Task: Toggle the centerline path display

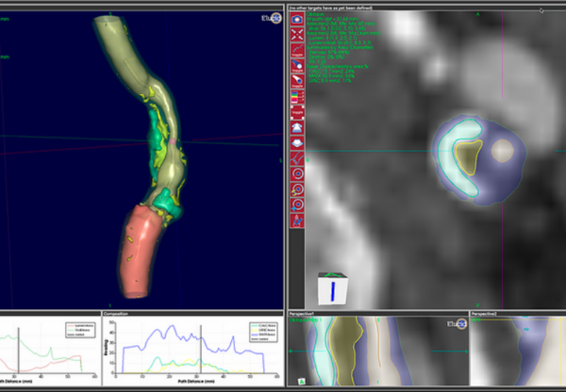Action: click(297, 50)
